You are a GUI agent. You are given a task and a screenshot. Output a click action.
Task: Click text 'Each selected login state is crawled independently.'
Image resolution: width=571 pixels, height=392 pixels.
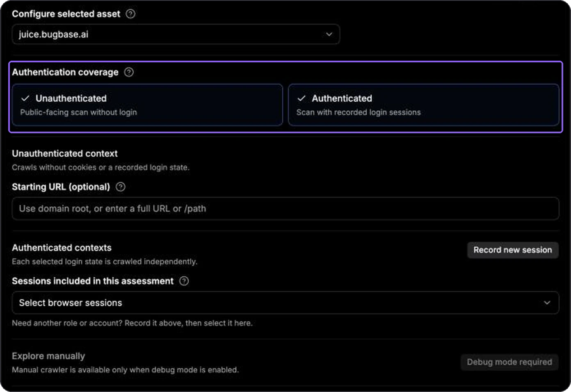pyautogui.click(x=105, y=262)
